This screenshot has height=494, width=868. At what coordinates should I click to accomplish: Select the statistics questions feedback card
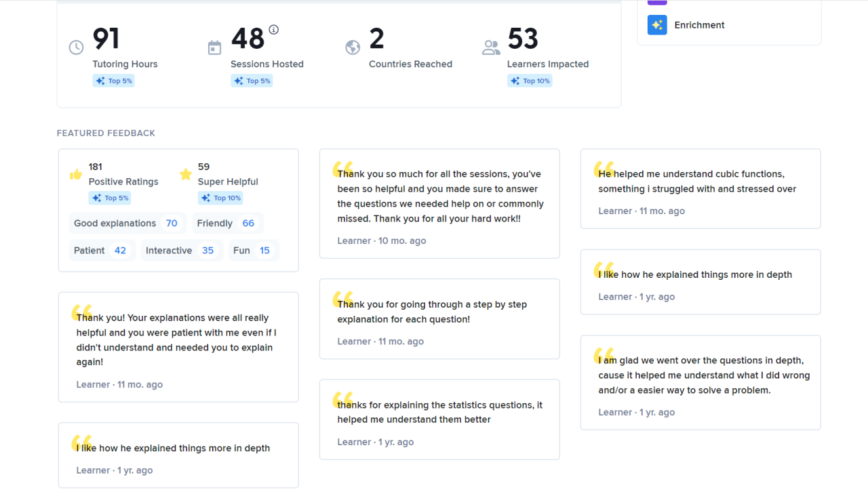pos(439,419)
